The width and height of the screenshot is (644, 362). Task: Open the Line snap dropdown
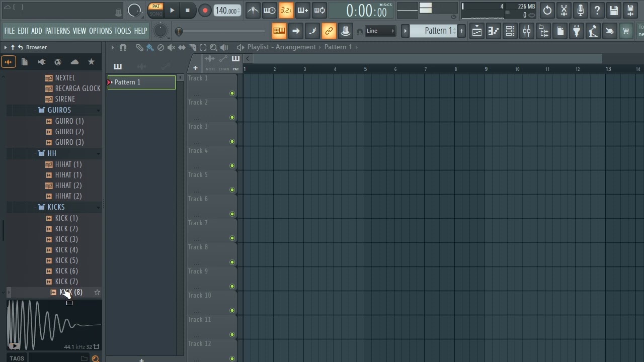point(380,31)
